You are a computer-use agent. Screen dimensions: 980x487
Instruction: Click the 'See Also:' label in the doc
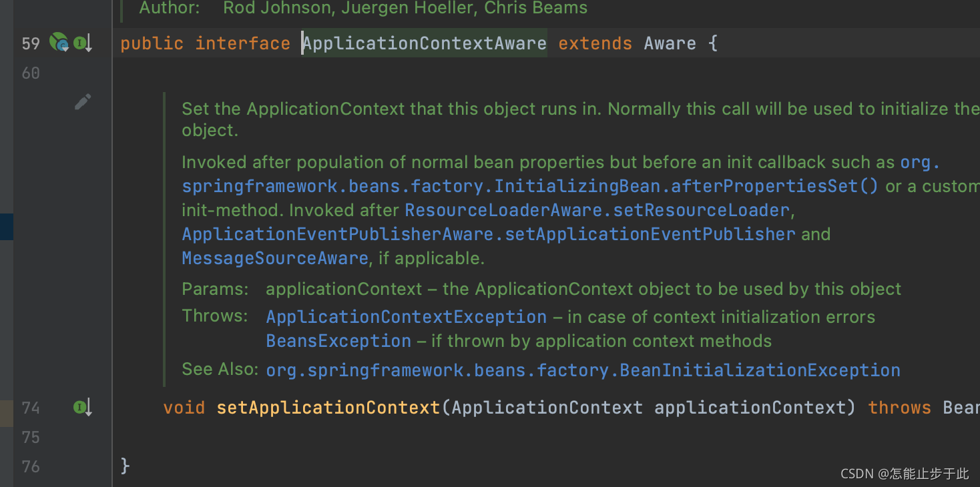pos(220,369)
